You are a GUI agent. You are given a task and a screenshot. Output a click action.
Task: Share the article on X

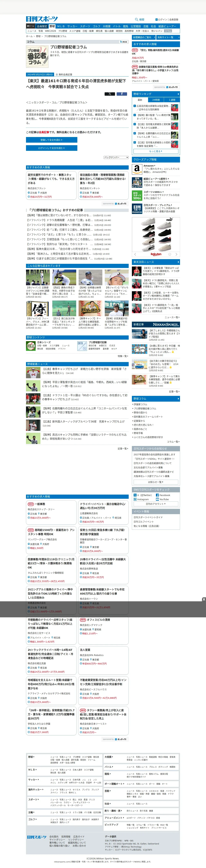click(110, 94)
